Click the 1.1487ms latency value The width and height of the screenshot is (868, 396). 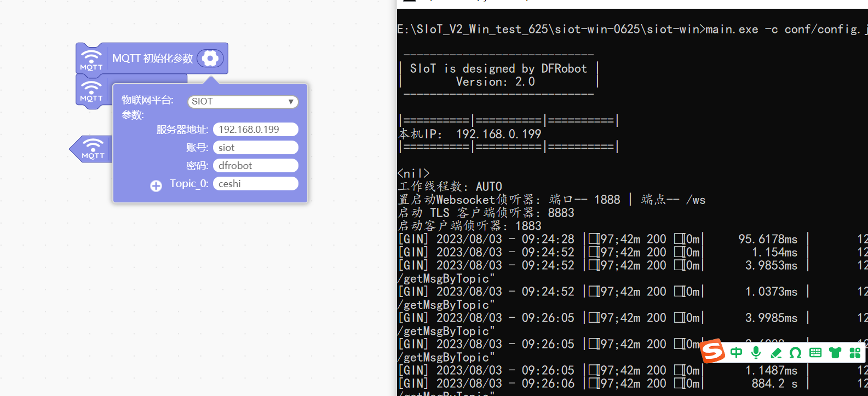(771, 370)
